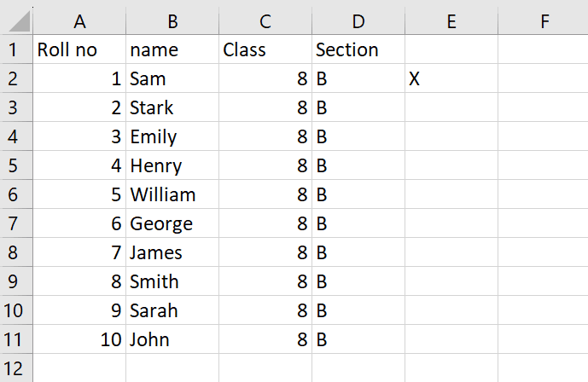
Task: Select row 1 header
Action: click(x=16, y=49)
